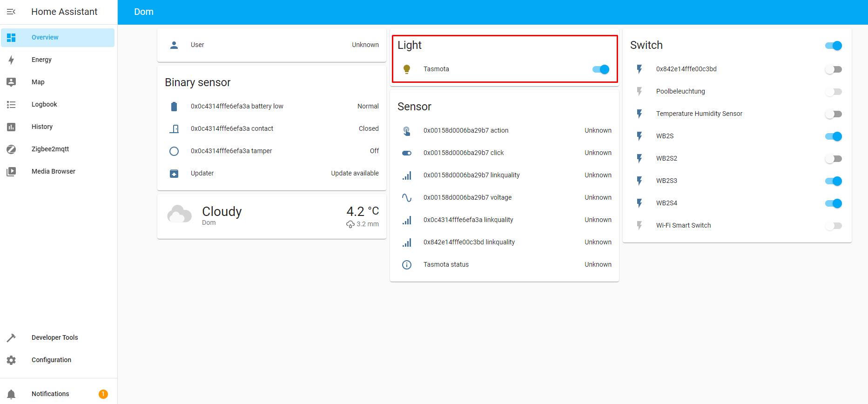The height and width of the screenshot is (404, 868).
Task: Open Media Browser from the sidebar
Action: click(x=58, y=171)
